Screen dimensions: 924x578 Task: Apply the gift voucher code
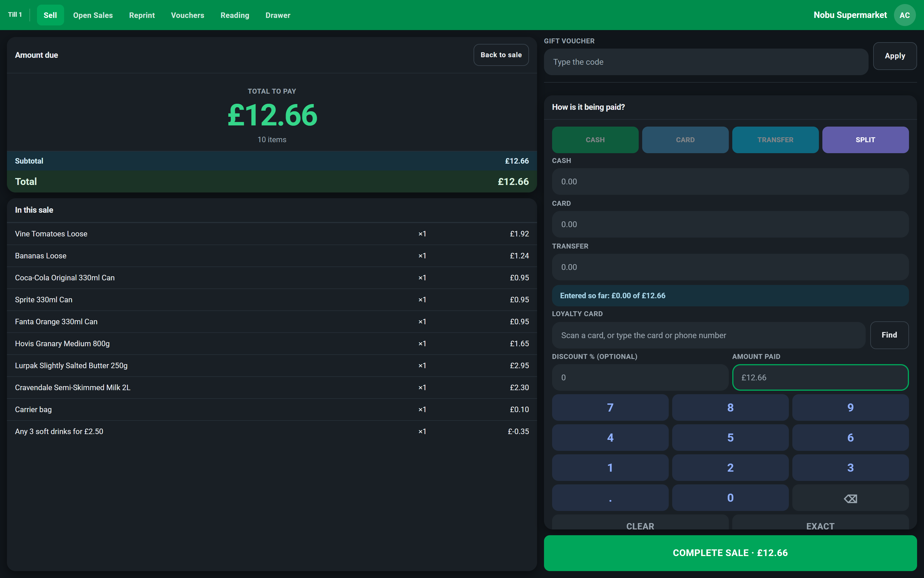[895, 56]
